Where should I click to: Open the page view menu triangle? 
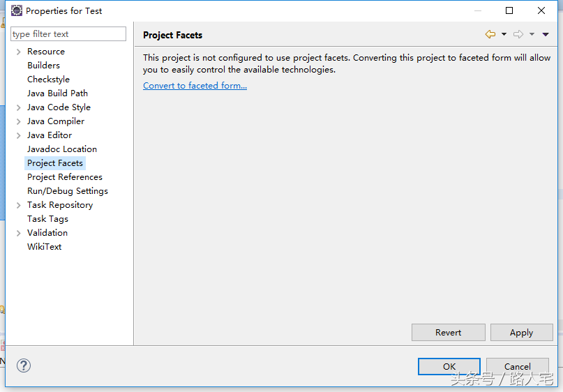point(546,34)
